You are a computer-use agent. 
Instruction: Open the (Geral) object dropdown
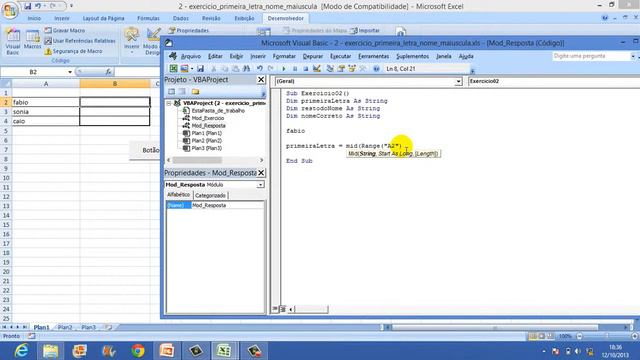click(x=458, y=82)
